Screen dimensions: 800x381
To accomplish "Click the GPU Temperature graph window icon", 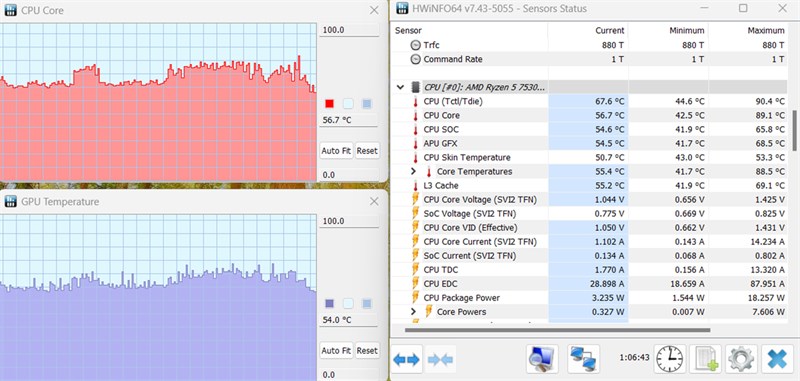I will 10,201.
